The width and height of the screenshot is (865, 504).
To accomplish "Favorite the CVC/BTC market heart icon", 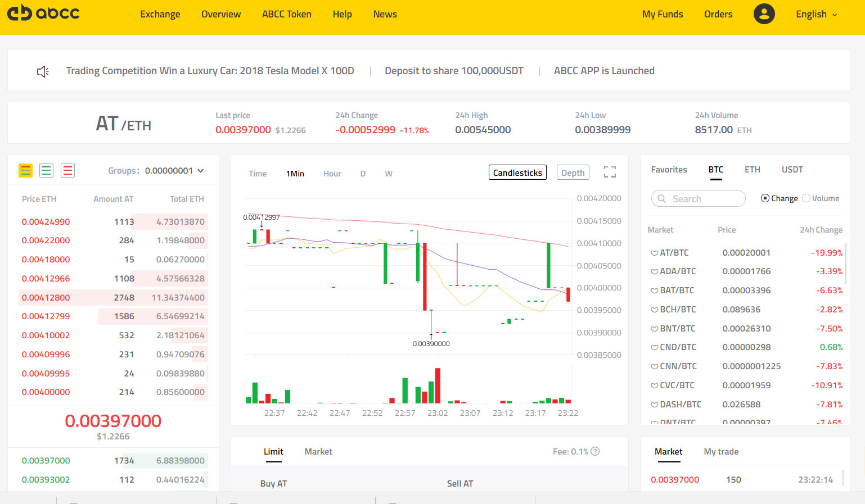I will [654, 386].
